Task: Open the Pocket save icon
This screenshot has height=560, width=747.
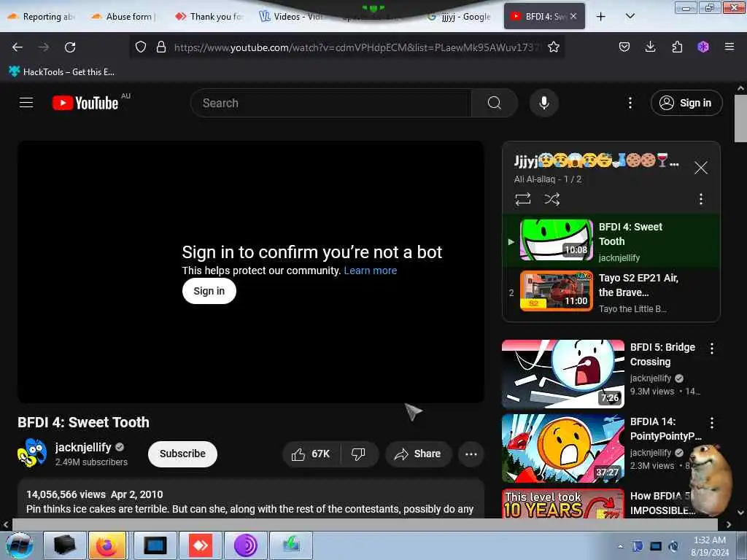Action: (x=624, y=47)
